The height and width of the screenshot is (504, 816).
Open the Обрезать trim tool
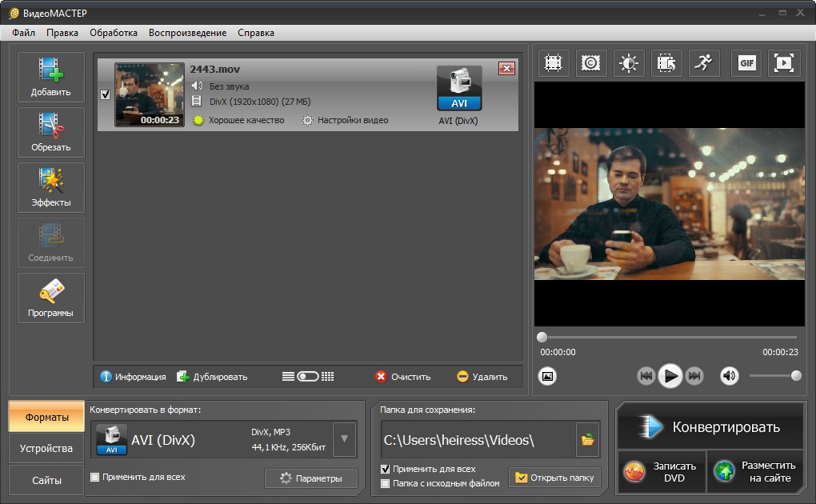[x=51, y=132]
